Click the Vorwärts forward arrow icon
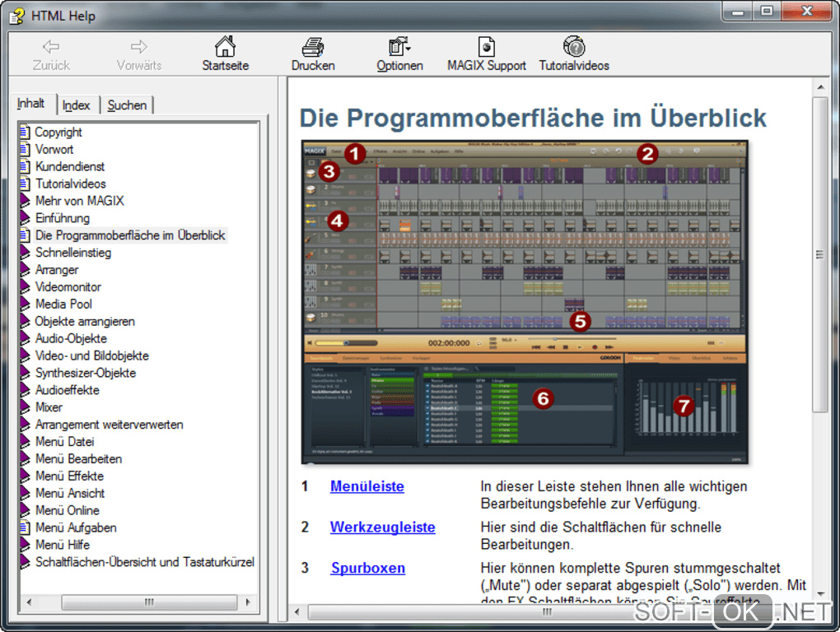 click(138, 47)
